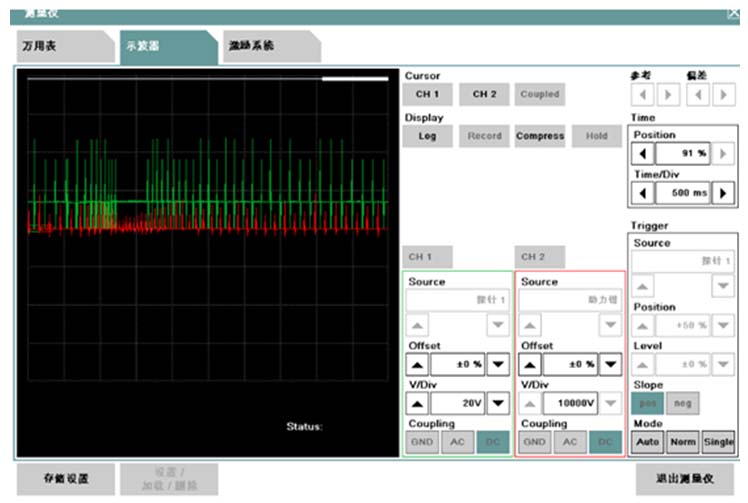Expand CH 1 V/Div down arrow at 20V

[x=497, y=404]
